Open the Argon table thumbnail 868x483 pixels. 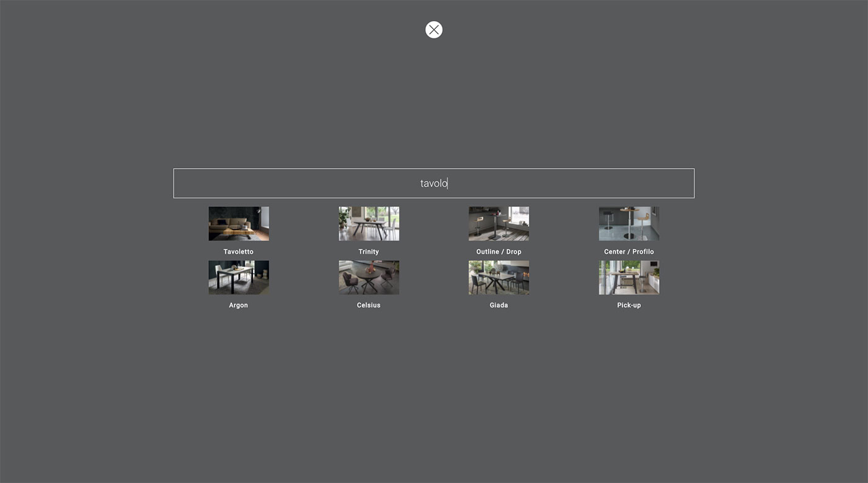(x=239, y=278)
